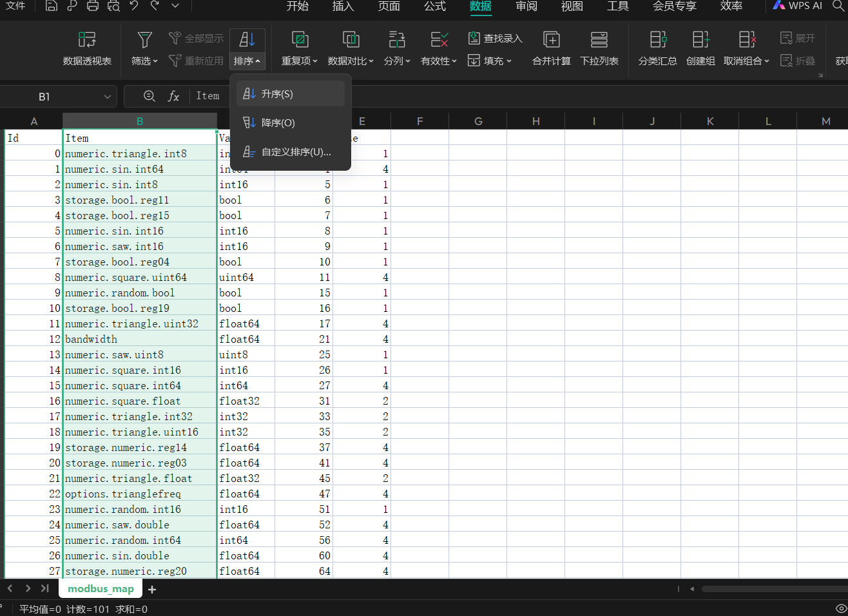This screenshot has height=616, width=848.
Task: Expand the Name Box dropdown arrow
Action: pos(108,97)
